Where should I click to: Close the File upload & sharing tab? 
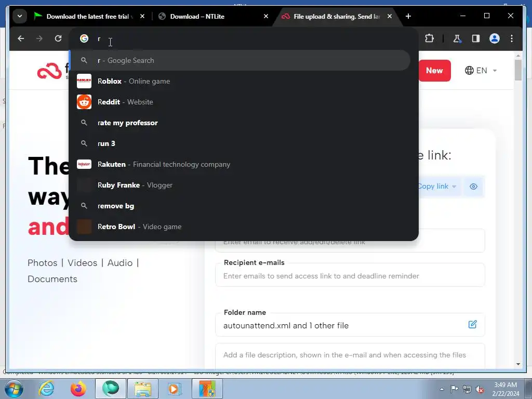click(390, 16)
